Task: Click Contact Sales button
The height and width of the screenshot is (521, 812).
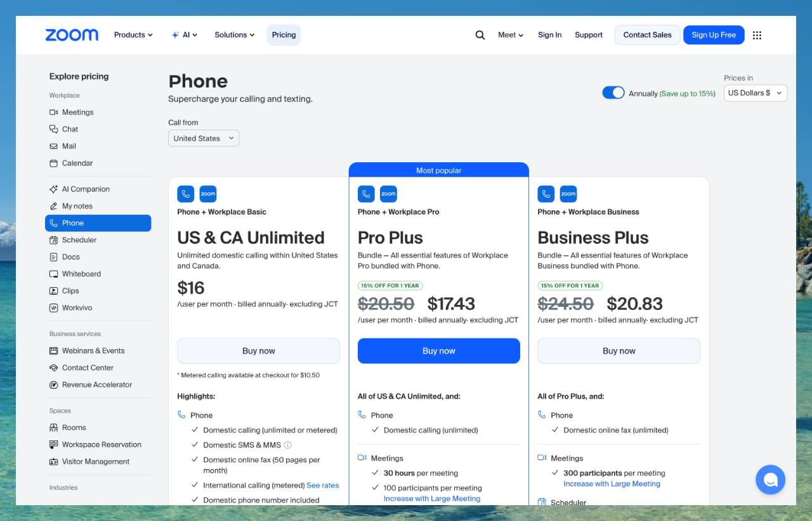Action: [647, 35]
